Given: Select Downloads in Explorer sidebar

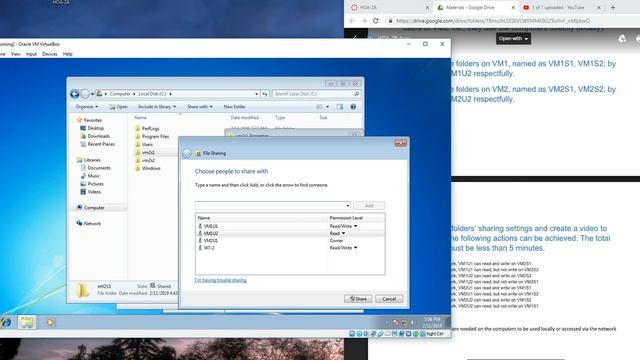Looking at the screenshot, I should [95, 136].
